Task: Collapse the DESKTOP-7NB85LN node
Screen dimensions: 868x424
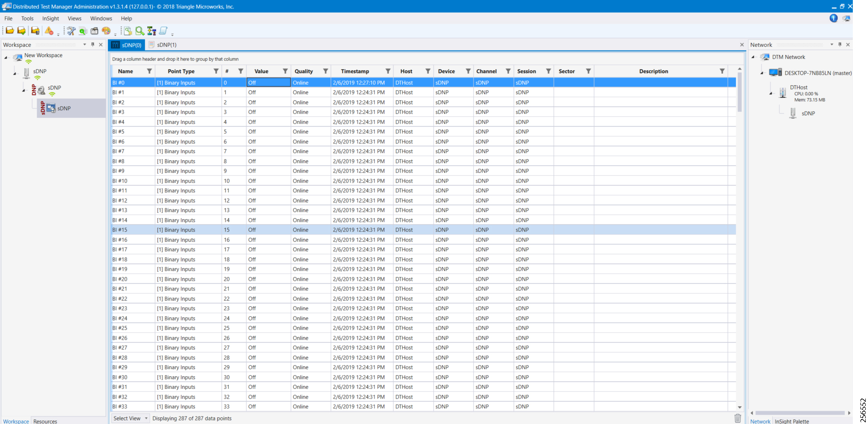Action: (762, 73)
